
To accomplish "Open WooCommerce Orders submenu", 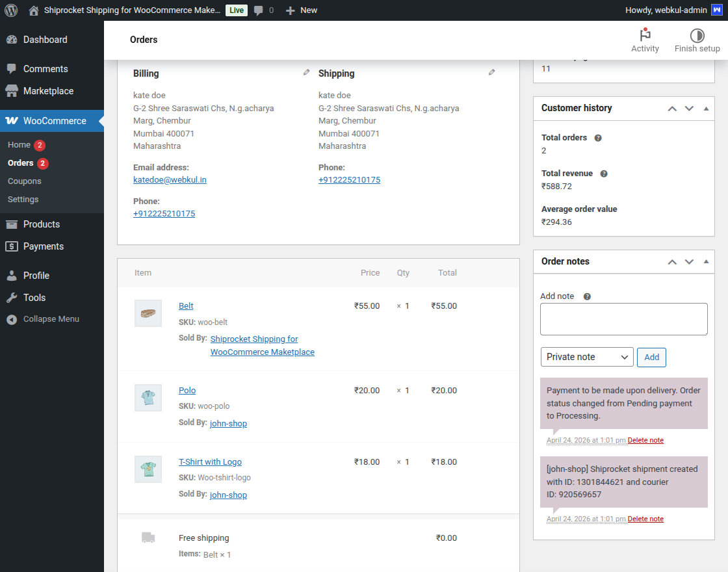I will [20, 163].
